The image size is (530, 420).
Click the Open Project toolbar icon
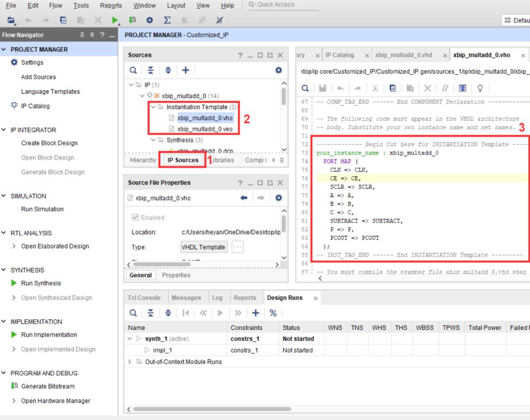point(11,20)
